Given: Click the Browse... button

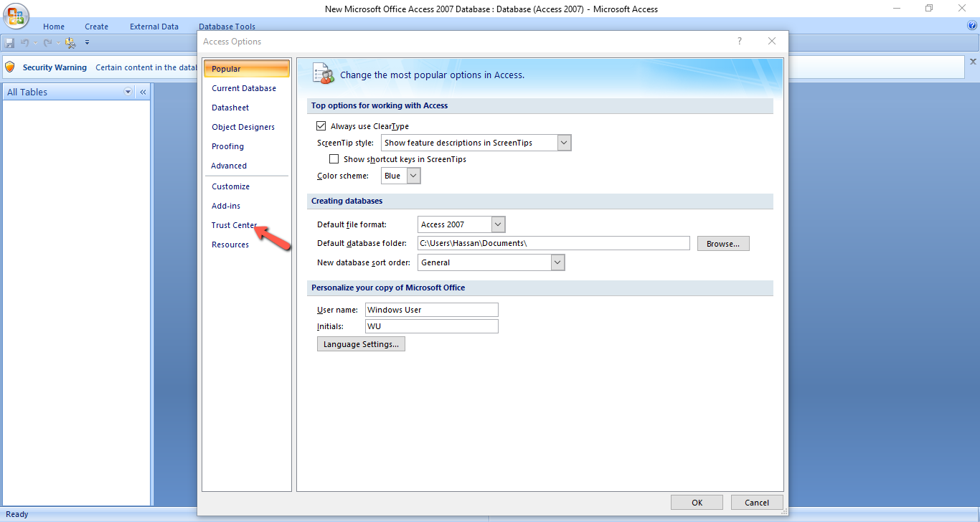Looking at the screenshot, I should (x=722, y=244).
